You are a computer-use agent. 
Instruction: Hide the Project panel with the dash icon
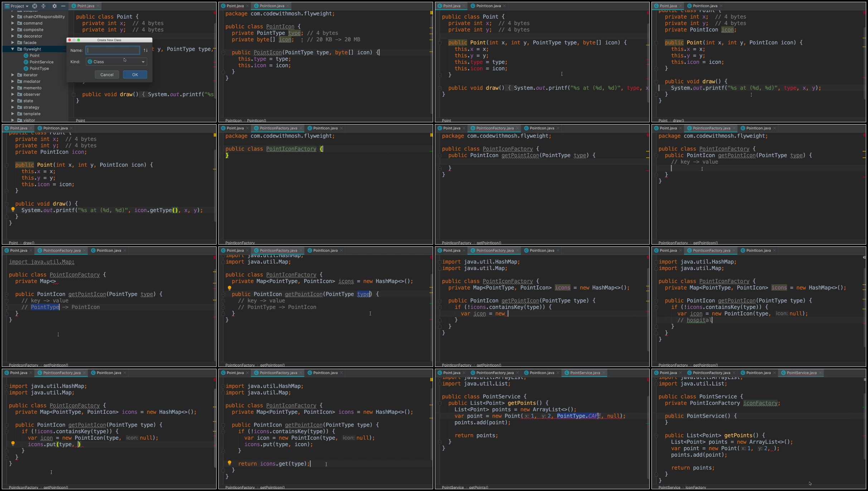pos(63,6)
